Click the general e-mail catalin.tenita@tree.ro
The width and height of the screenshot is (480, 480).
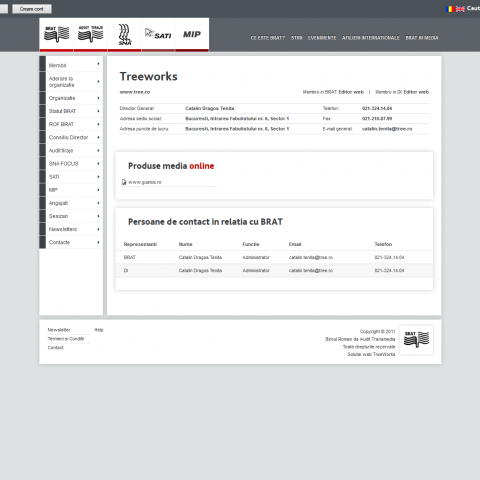387,129
